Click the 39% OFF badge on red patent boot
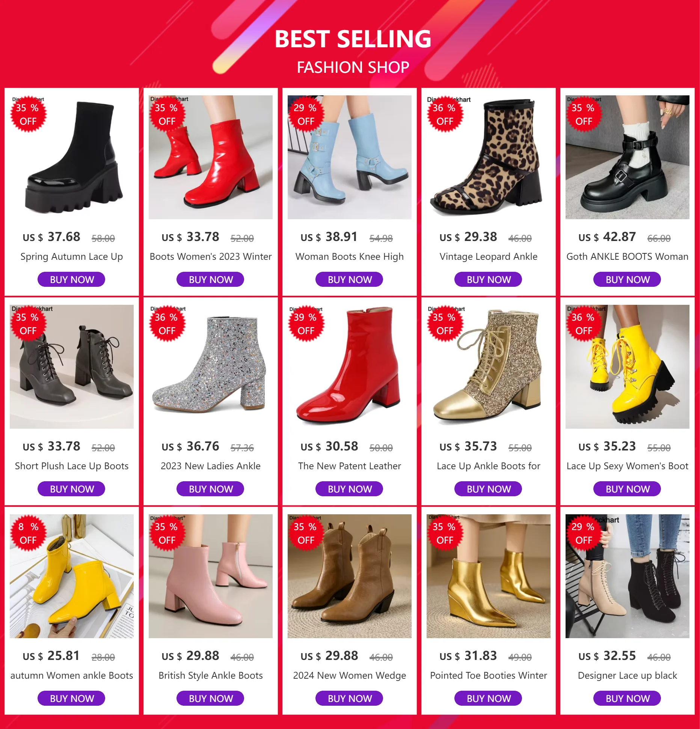The height and width of the screenshot is (729, 700). pyautogui.click(x=306, y=324)
